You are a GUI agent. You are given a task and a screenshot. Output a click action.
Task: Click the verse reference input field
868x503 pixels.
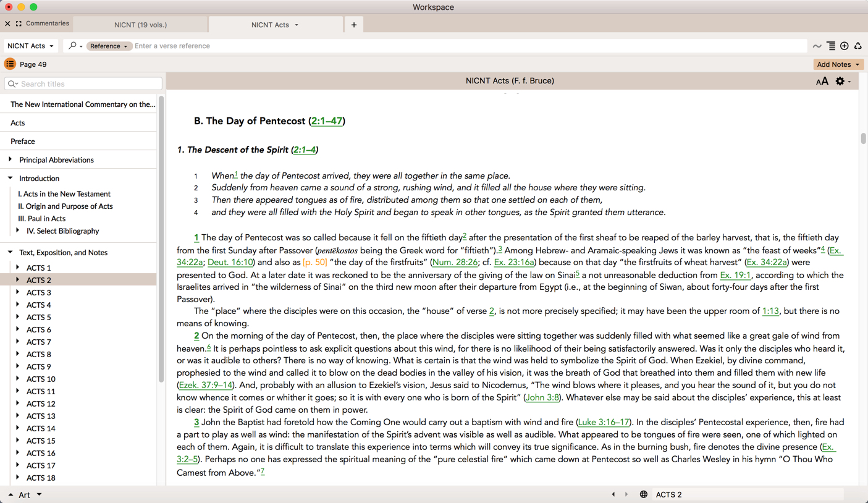click(x=470, y=46)
